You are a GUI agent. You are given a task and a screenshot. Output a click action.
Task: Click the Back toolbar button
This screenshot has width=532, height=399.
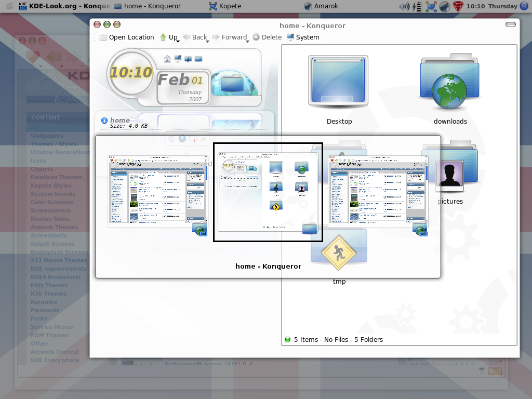coord(195,37)
